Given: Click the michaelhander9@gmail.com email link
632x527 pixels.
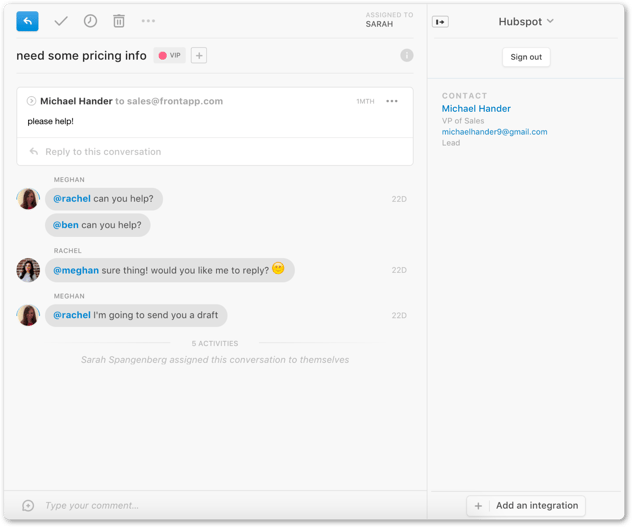Looking at the screenshot, I should [x=494, y=132].
